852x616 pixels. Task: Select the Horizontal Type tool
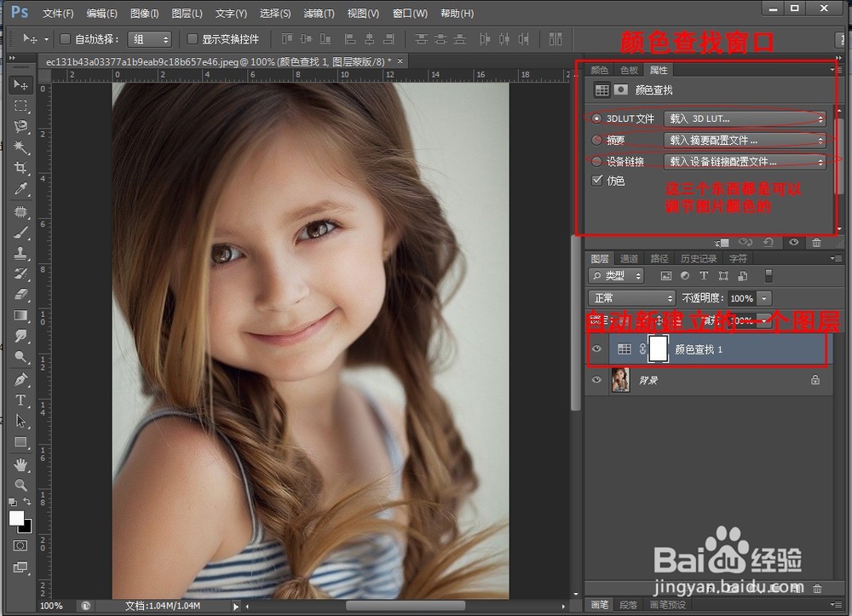coord(20,400)
